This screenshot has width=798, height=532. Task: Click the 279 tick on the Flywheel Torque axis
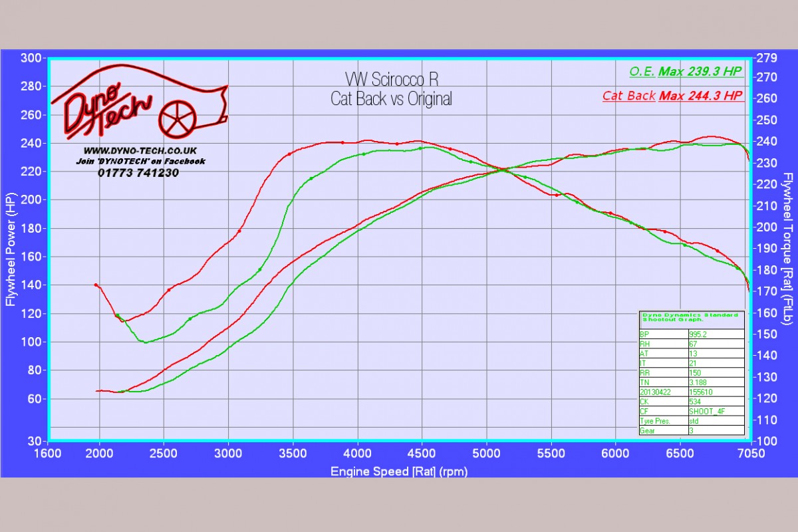point(767,58)
